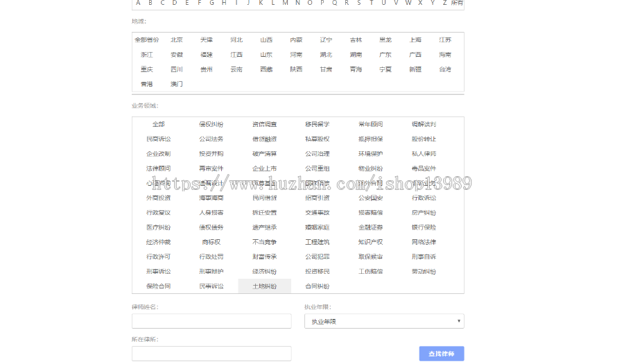Select 企业上市 field

click(264, 168)
